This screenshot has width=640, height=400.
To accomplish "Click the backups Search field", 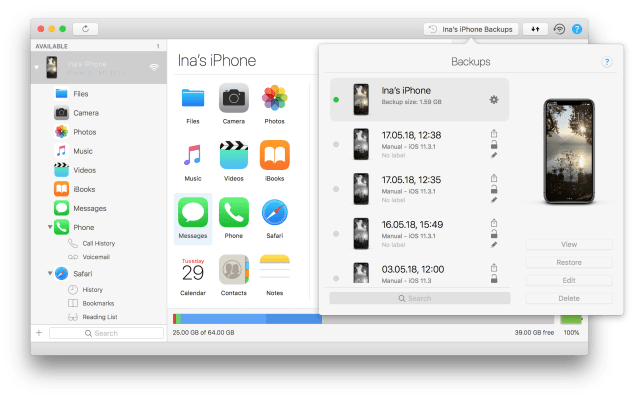I will point(420,298).
